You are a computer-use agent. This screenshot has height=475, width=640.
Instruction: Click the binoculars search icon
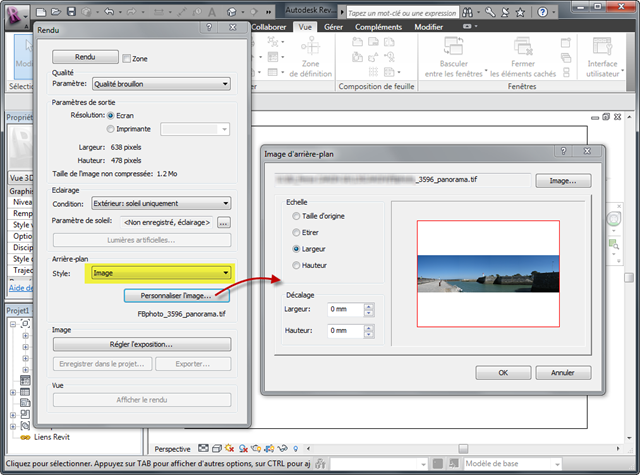(x=467, y=13)
